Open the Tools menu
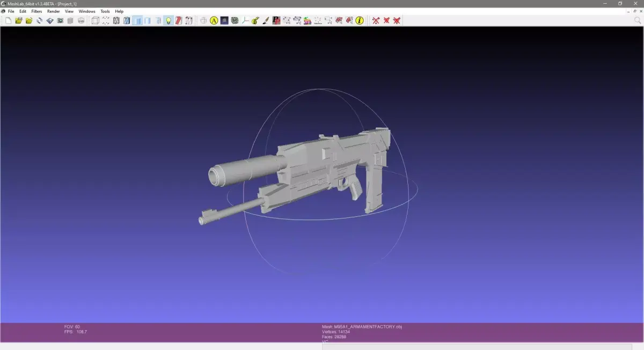 pos(105,11)
